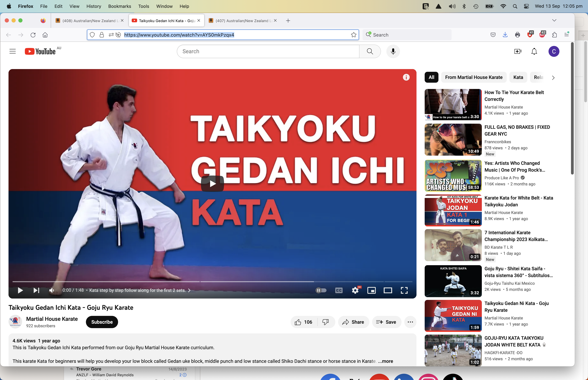Enter full screen mode
The width and height of the screenshot is (588, 380).
click(x=404, y=290)
